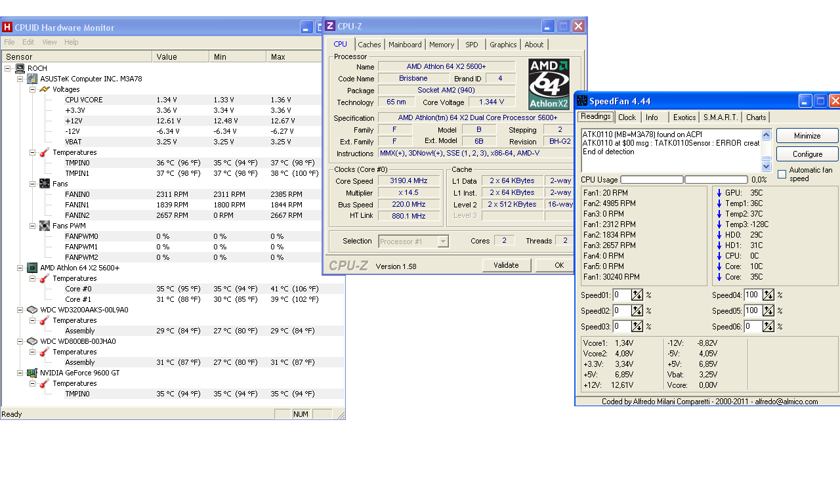Select the CPU VCORE voltage row
Viewport: 840px width, 504px height.
click(x=173, y=100)
